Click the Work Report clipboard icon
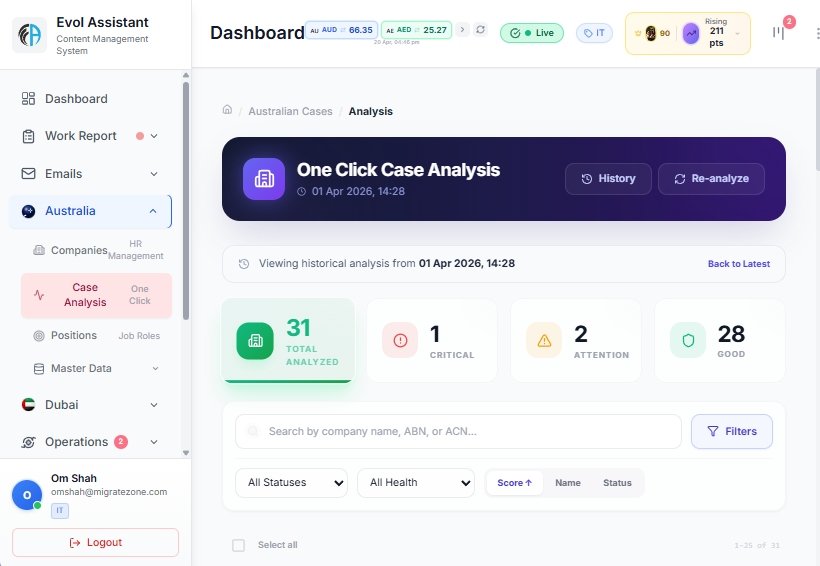This screenshot has width=820, height=566. pyautogui.click(x=28, y=137)
